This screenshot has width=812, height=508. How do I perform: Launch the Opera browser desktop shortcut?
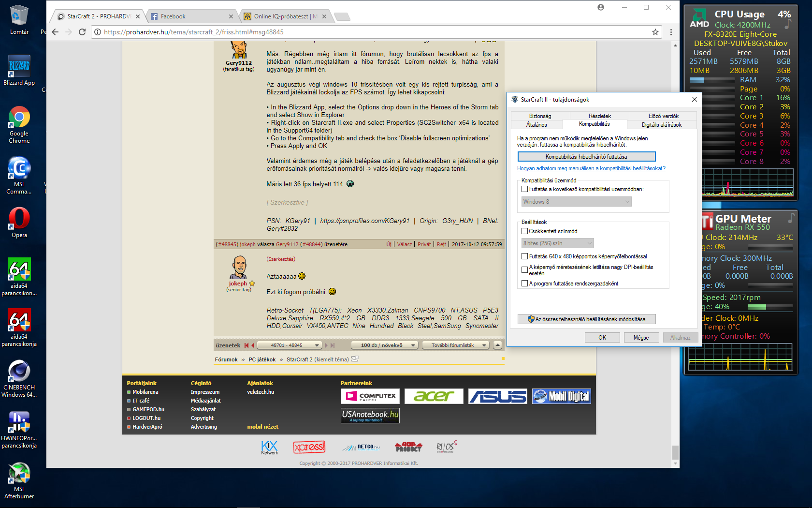pos(19,223)
